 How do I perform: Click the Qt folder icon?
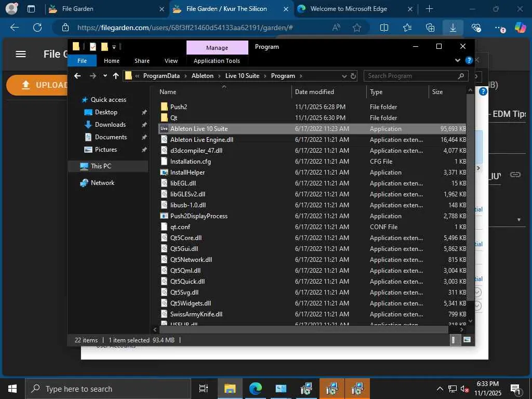(x=164, y=117)
